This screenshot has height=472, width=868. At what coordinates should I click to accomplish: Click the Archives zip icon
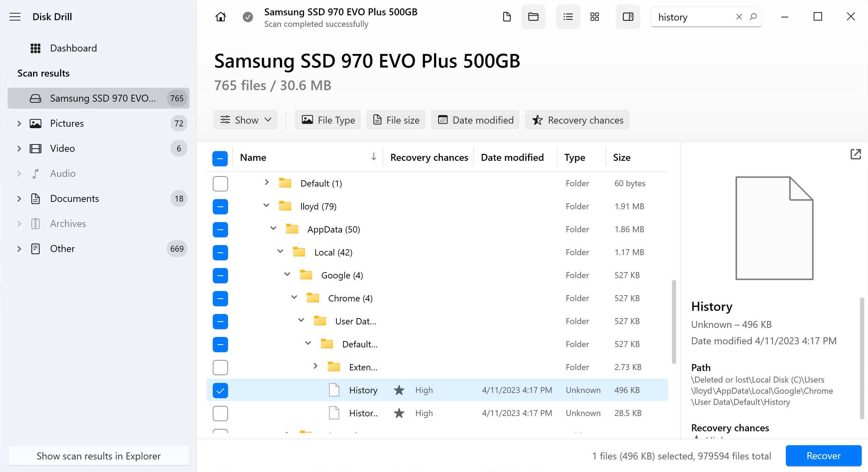pyautogui.click(x=36, y=224)
